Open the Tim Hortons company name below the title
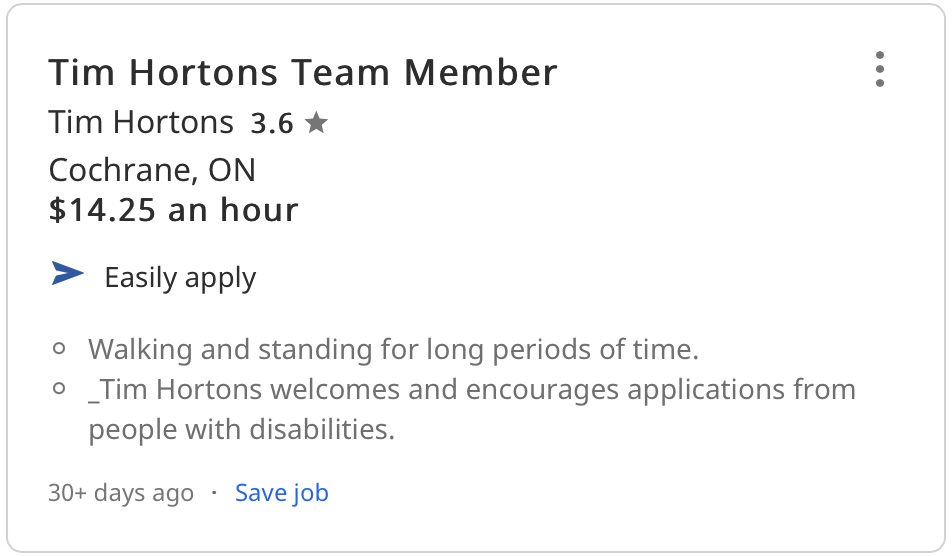 point(141,123)
